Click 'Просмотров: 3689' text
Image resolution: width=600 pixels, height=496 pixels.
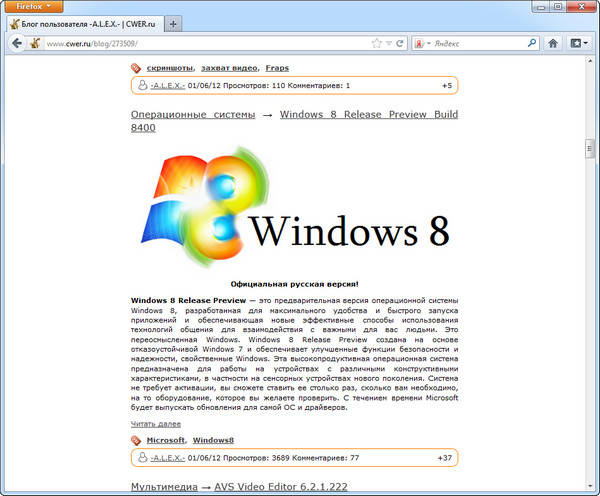tap(257, 458)
